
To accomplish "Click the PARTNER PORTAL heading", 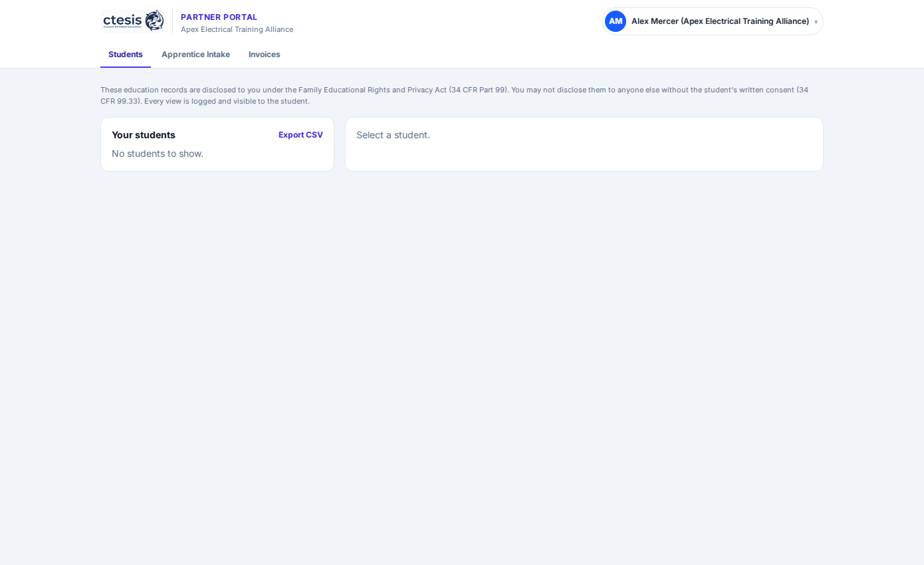I will (x=219, y=17).
